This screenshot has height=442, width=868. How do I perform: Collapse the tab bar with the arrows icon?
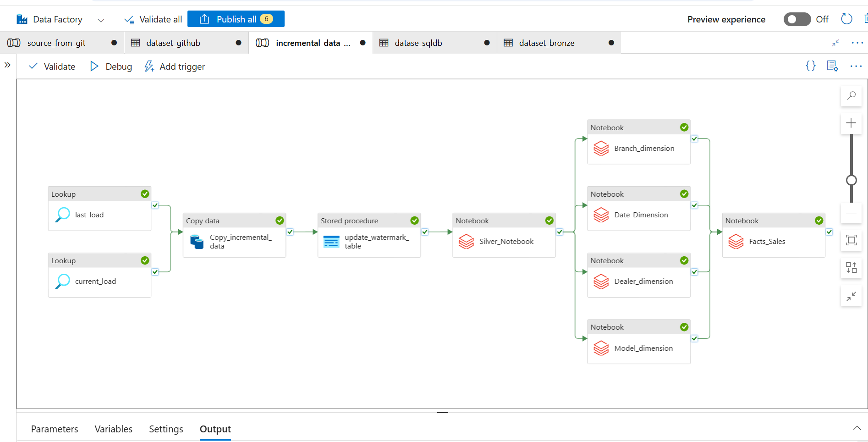835,43
